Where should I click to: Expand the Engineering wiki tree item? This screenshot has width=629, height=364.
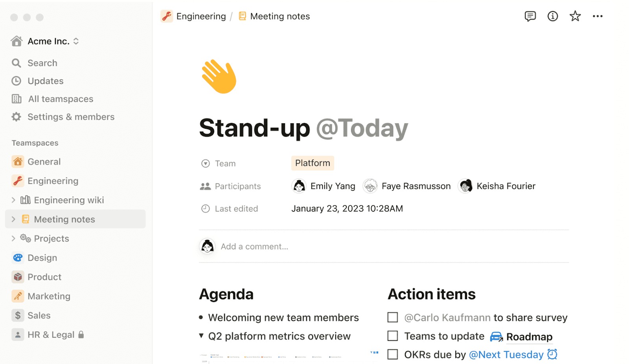[13, 200]
